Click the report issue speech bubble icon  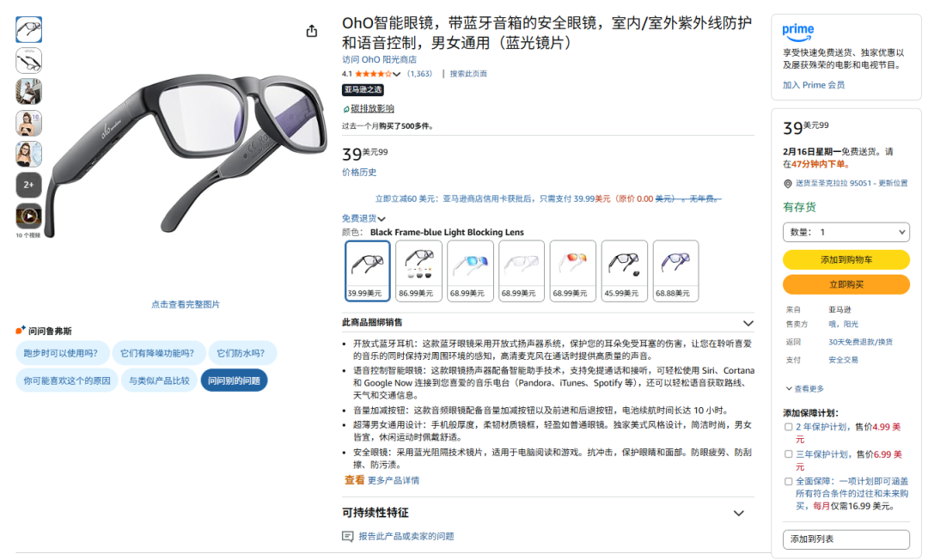click(347, 536)
